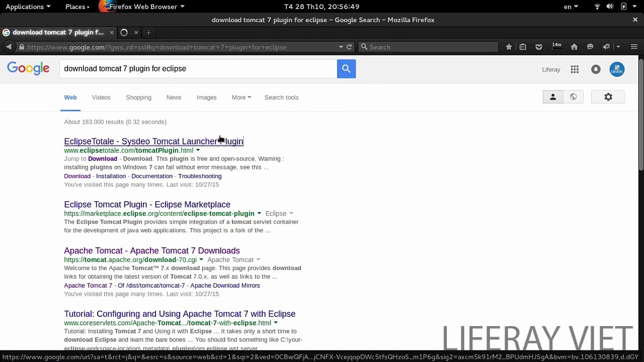The width and height of the screenshot is (644, 362).
Task: Click the Google logo
Action: tap(28, 69)
